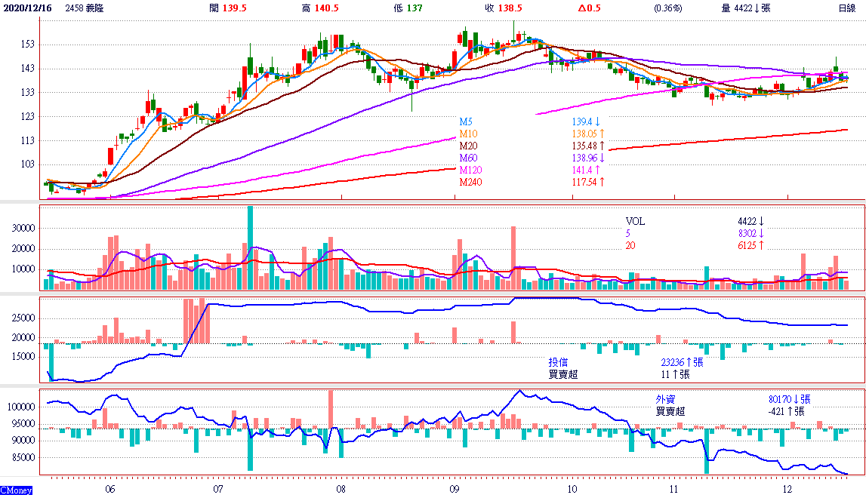The width and height of the screenshot is (866, 504).
Task: Click the 06 month marker on time axis
Action: tap(110, 489)
